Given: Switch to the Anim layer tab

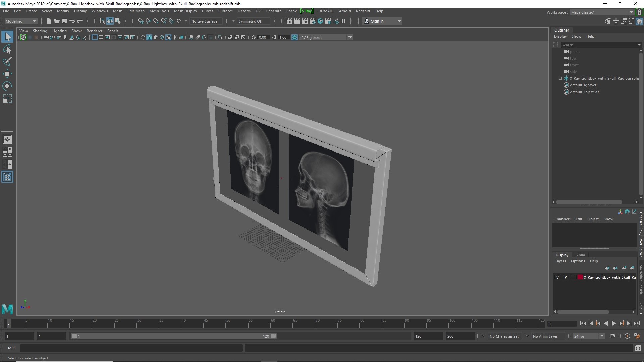Looking at the screenshot, I should tap(580, 255).
